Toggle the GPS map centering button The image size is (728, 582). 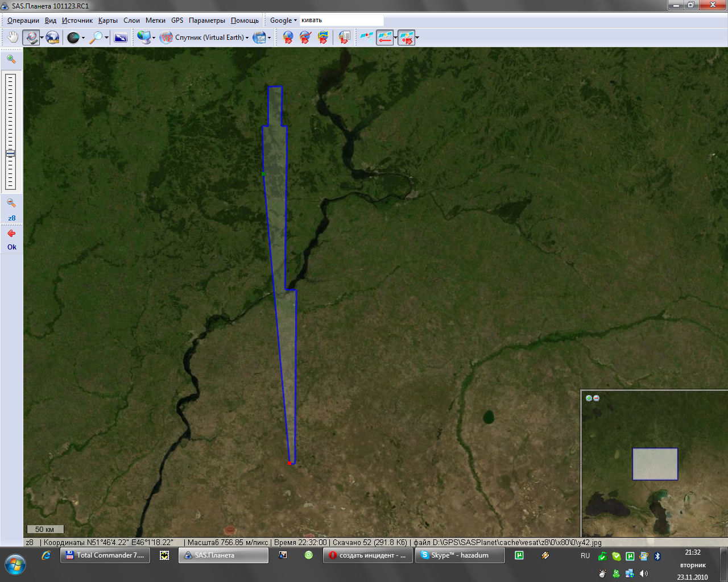(406, 38)
